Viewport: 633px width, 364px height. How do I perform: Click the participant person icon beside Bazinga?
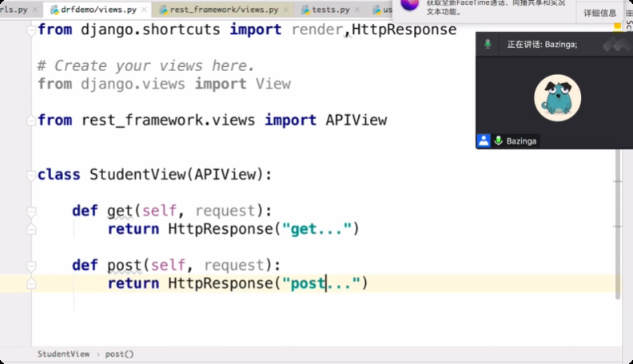pos(484,140)
